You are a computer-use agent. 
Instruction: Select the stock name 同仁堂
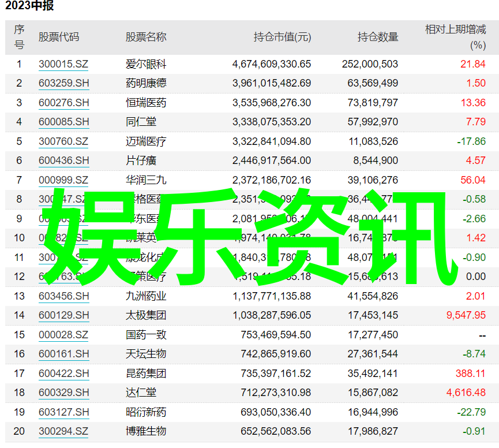click(x=141, y=122)
